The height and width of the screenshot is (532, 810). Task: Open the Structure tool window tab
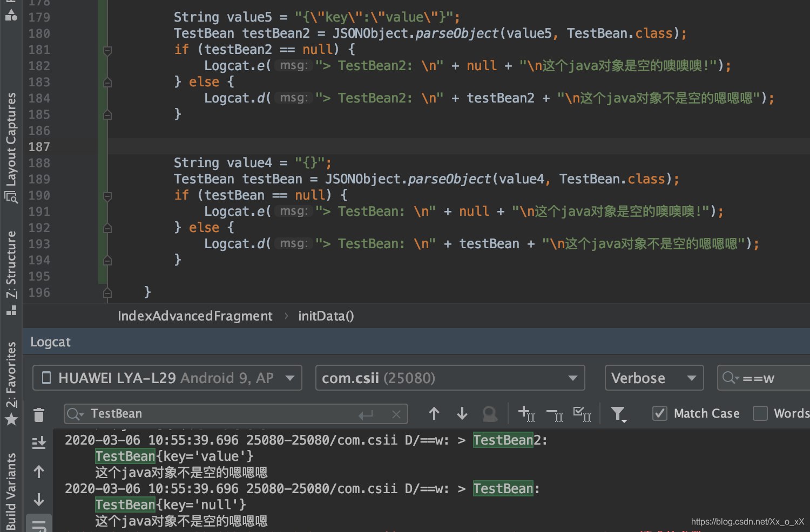(x=11, y=272)
